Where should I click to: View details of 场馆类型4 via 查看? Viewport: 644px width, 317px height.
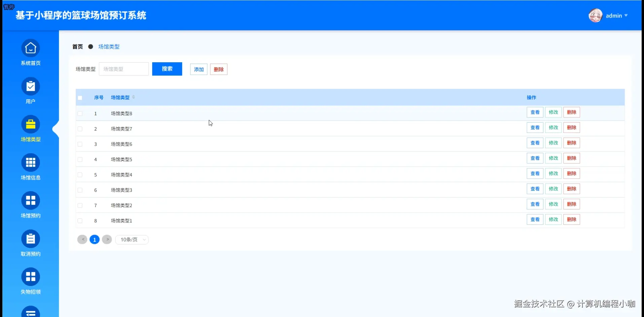click(x=535, y=174)
